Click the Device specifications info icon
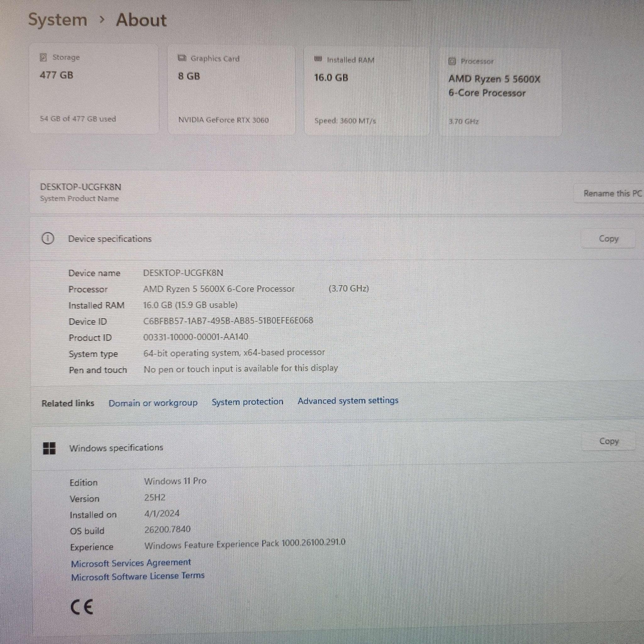The image size is (644, 644). point(48,238)
